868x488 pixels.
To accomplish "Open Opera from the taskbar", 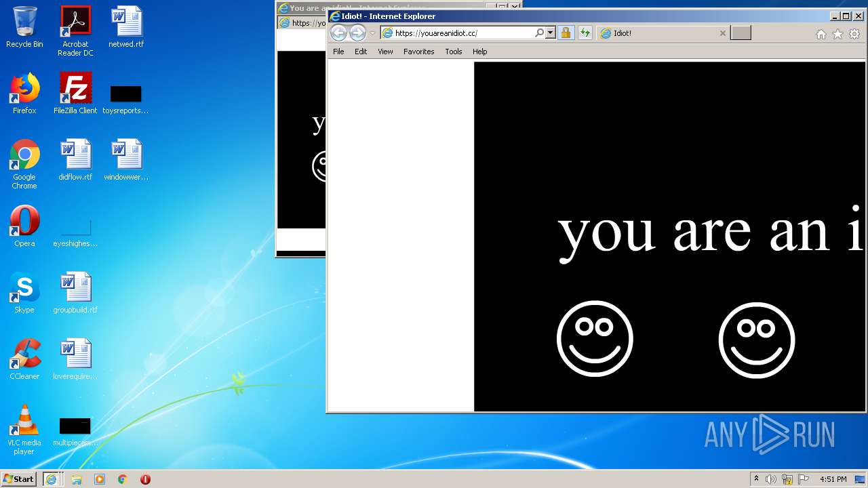I will click(145, 479).
